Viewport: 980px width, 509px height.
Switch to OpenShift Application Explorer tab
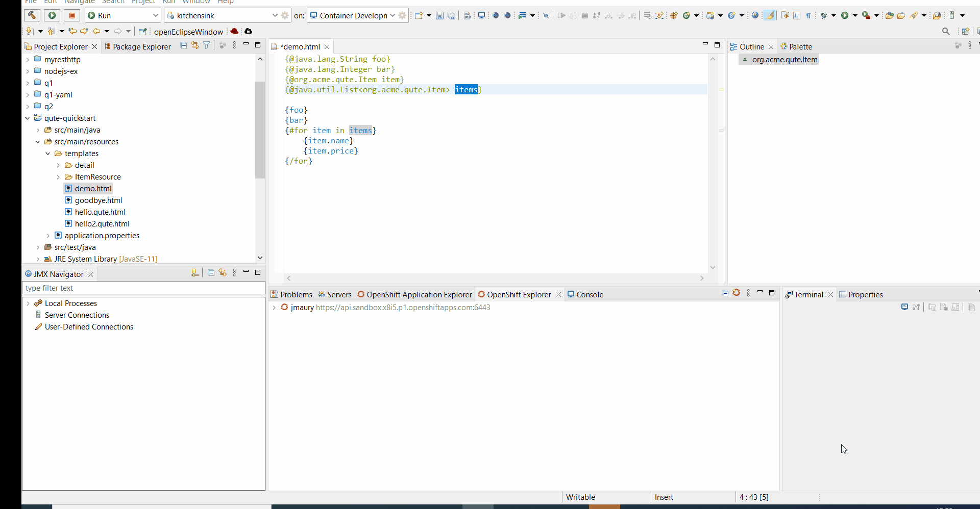coord(414,294)
